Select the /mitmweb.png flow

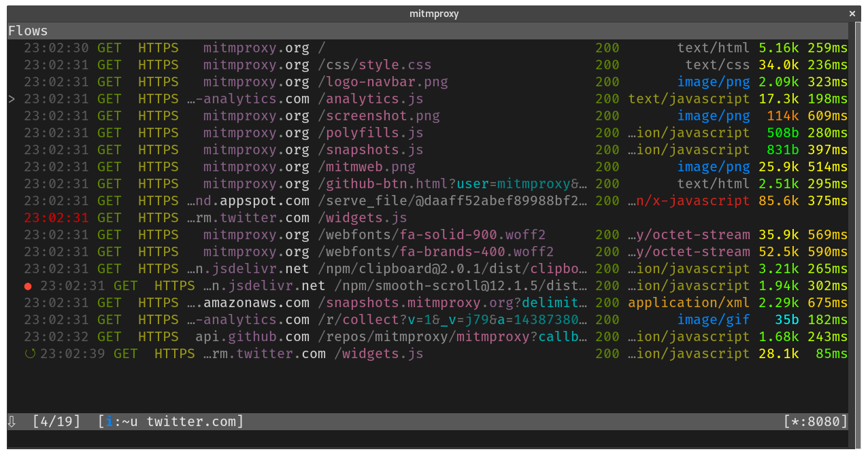click(x=428, y=167)
